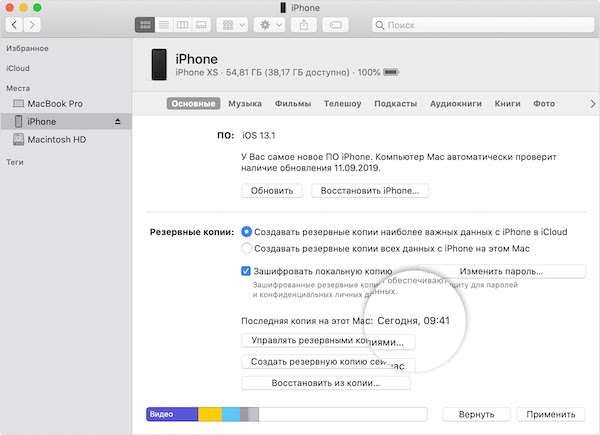Click Изменить пароль… button

click(501, 271)
